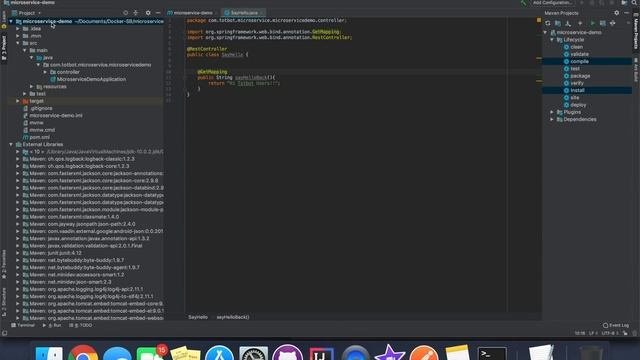Open GitHub Desktop from the dock

[x=287, y=353]
